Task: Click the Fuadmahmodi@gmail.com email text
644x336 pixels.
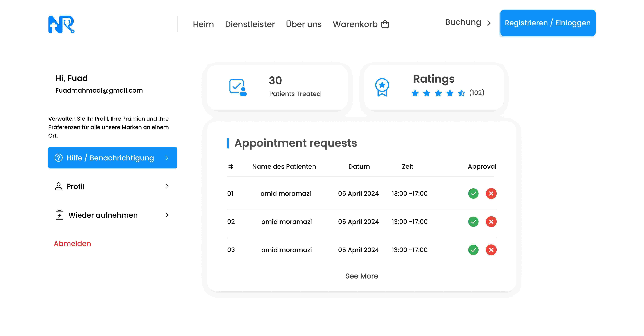Action: [x=99, y=91]
